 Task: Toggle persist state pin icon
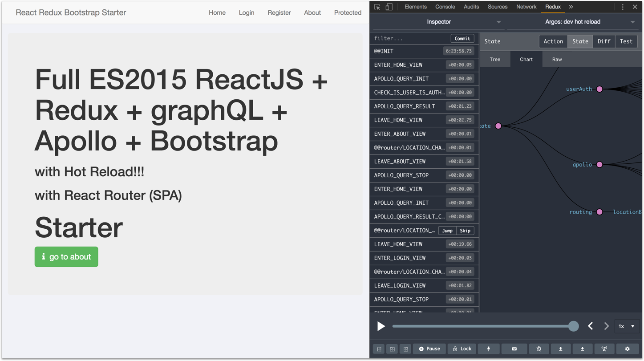(488, 349)
